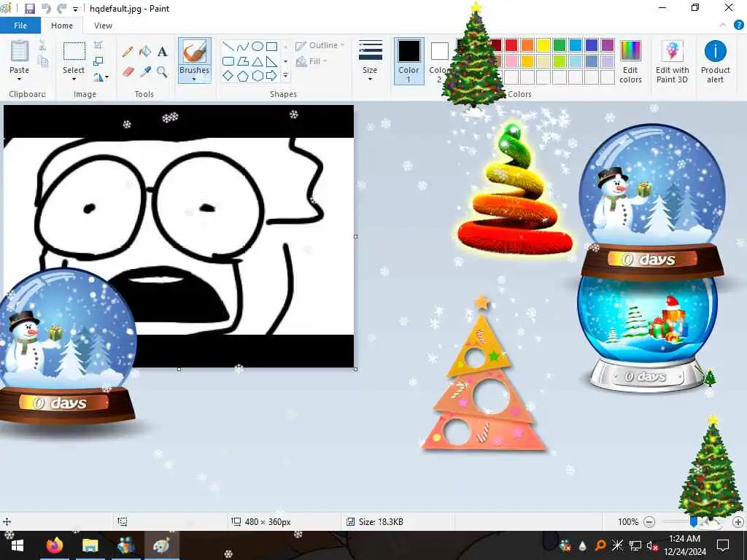Activate Color 1 foreground selector
The image size is (747, 560).
click(409, 61)
